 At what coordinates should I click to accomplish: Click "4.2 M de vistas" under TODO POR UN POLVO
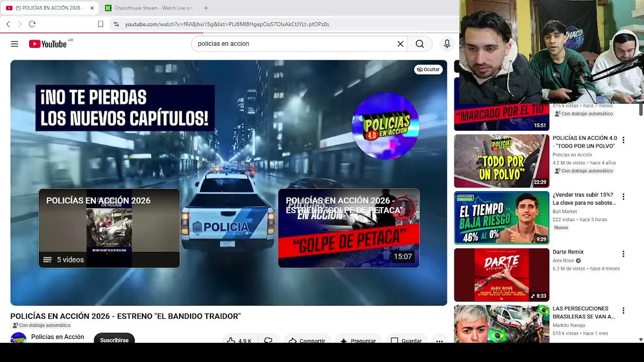coord(569,163)
